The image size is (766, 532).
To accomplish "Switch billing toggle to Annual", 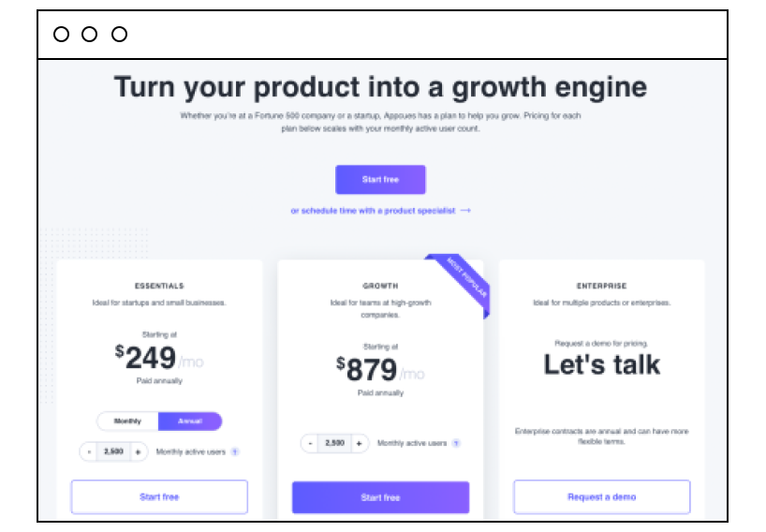I will tap(190, 421).
